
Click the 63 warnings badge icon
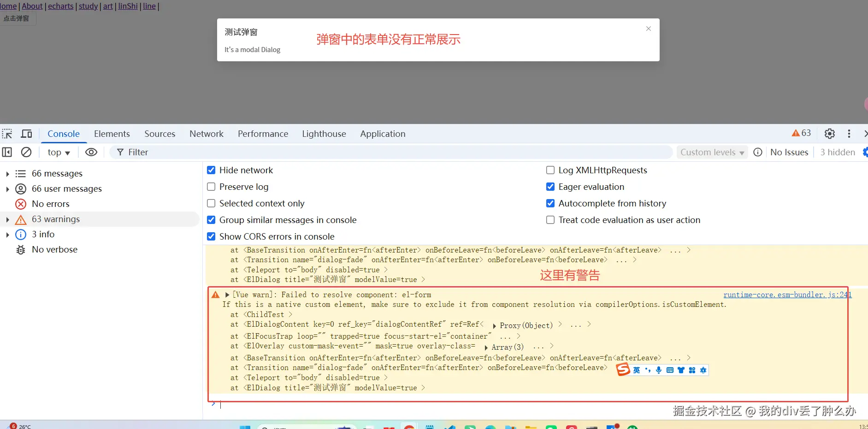pos(801,133)
